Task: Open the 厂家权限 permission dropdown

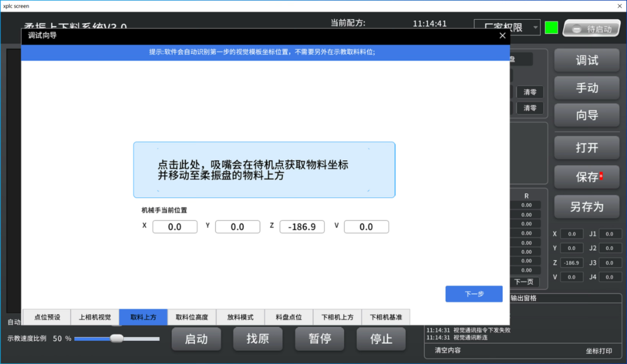Action: click(507, 28)
